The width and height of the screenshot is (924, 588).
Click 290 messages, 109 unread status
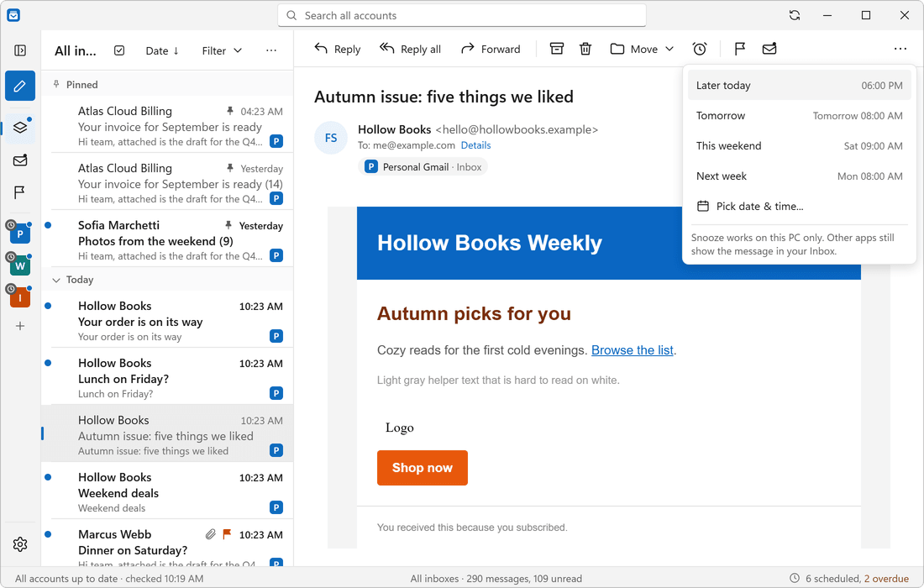coord(524,579)
